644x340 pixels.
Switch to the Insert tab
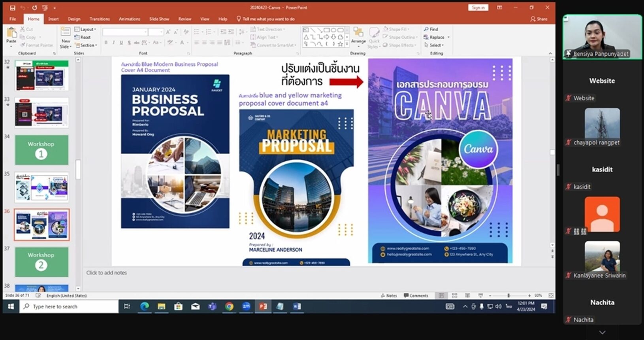pyautogui.click(x=53, y=19)
